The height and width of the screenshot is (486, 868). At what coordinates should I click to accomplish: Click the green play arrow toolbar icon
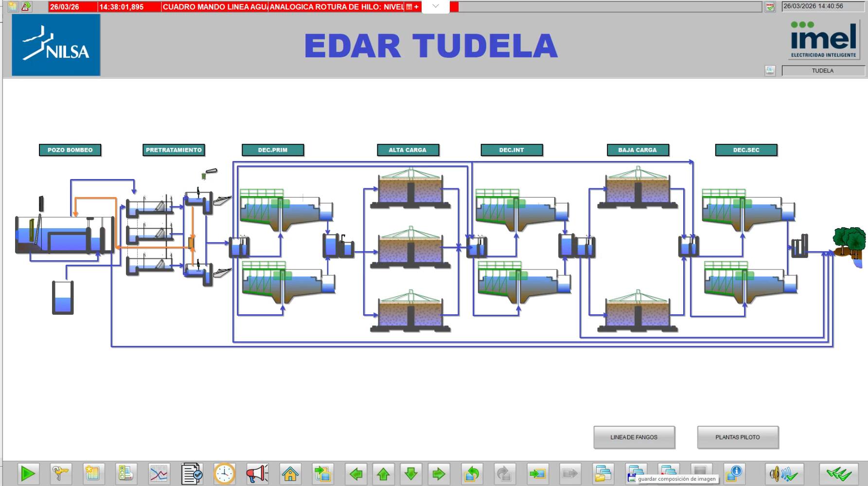(28, 473)
